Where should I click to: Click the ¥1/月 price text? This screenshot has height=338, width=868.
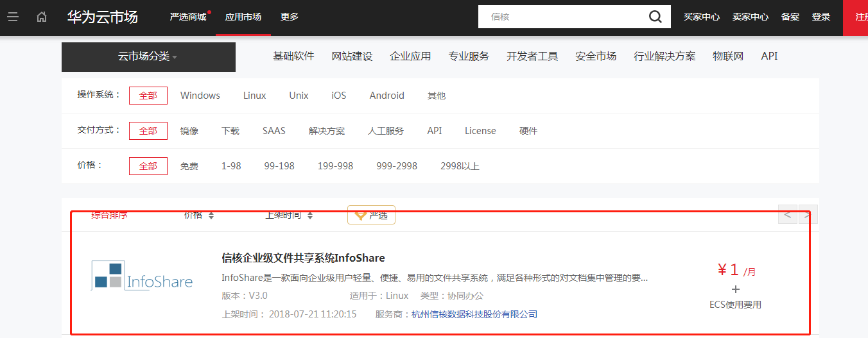coord(736,270)
